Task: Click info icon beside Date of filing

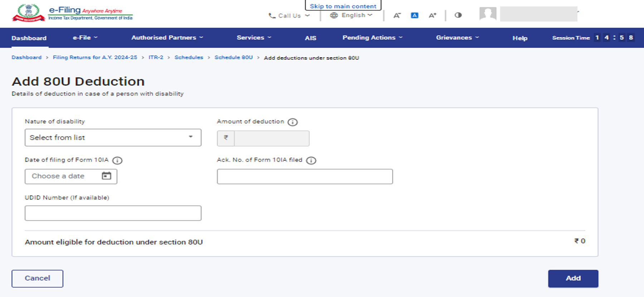Action: coord(117,161)
